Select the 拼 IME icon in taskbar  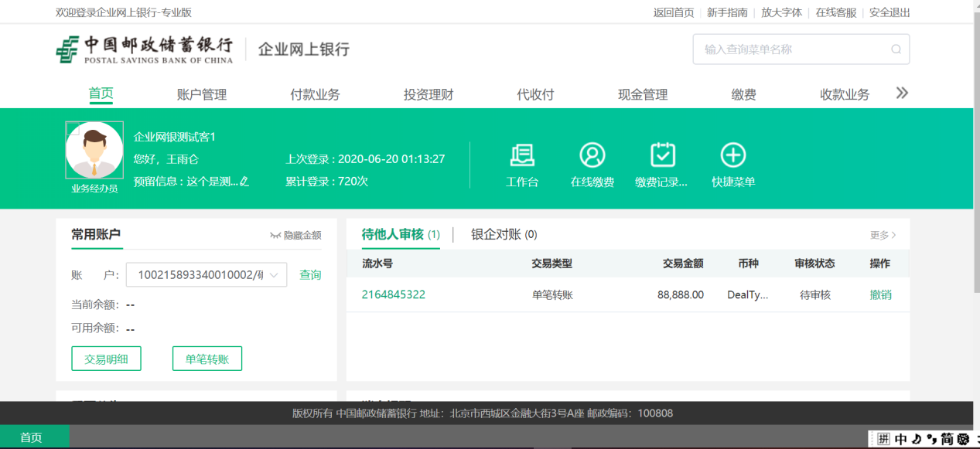[883, 438]
